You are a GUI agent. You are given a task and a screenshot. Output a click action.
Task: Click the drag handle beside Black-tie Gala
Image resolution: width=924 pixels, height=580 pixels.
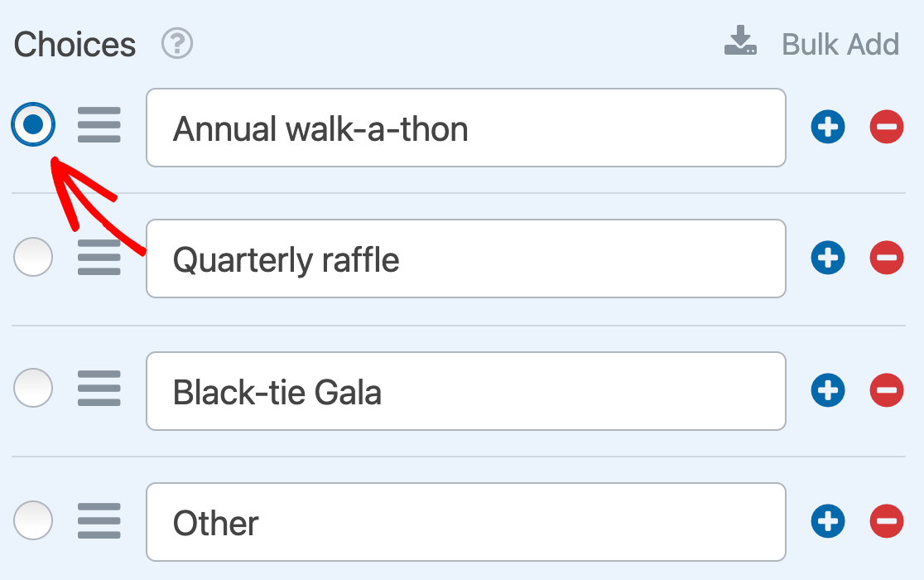click(99, 389)
